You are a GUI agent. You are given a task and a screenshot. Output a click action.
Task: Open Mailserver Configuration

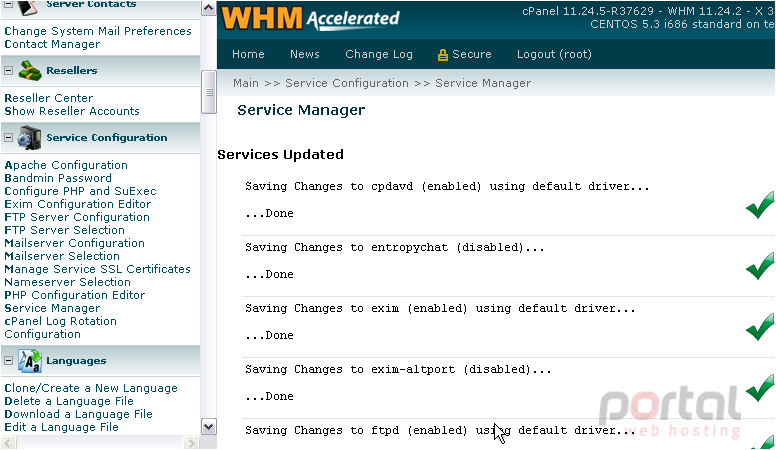coord(74,243)
